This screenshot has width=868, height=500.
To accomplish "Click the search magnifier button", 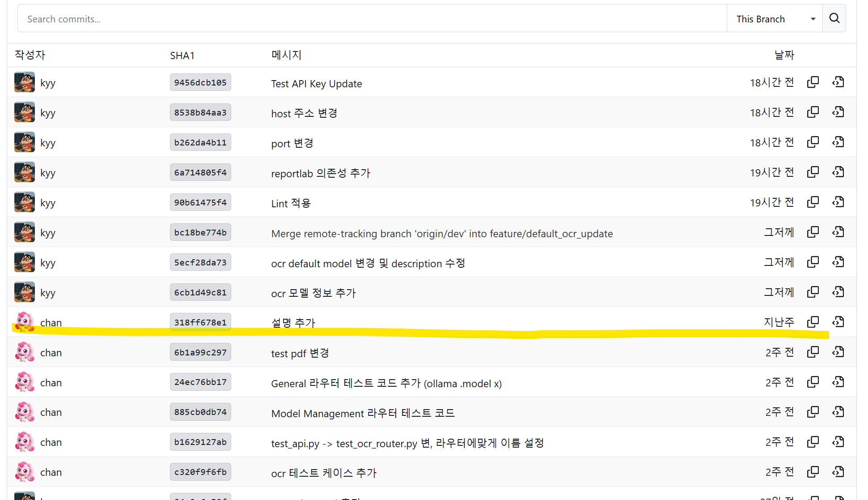I will [x=834, y=18].
